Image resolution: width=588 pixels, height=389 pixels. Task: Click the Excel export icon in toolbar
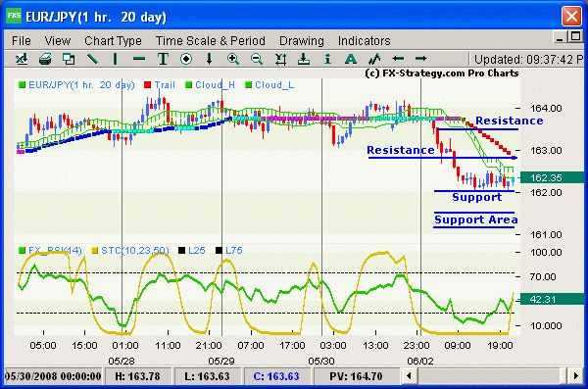point(22,59)
